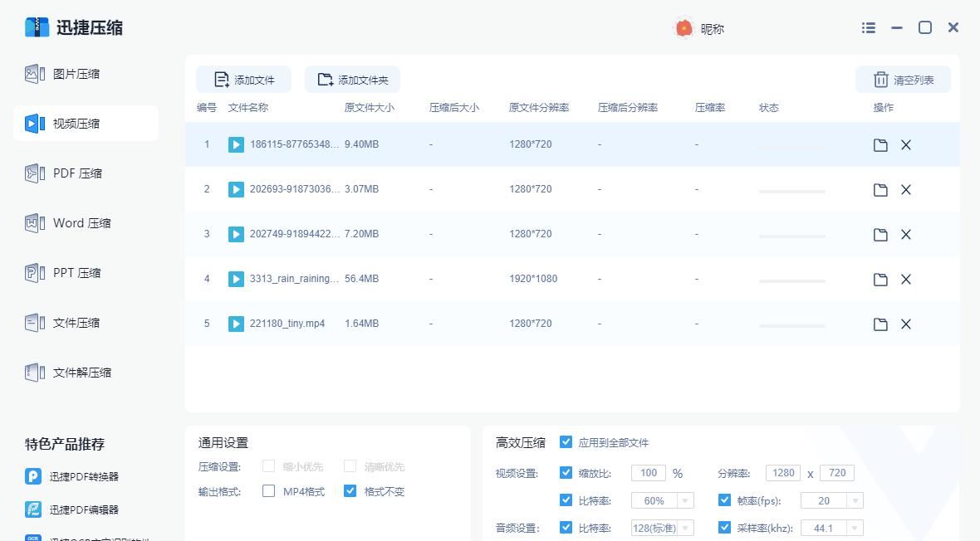
Task: Click the list view icon near the title bar
Action: click(868, 27)
